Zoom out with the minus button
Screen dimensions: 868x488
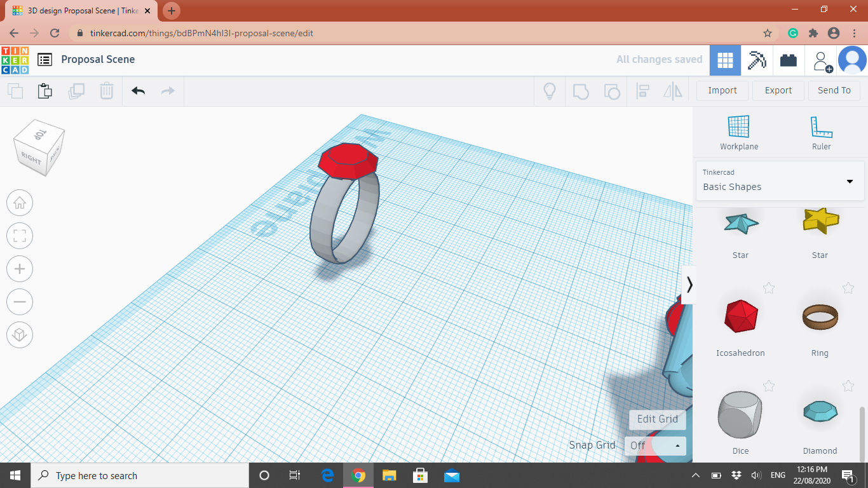click(20, 302)
